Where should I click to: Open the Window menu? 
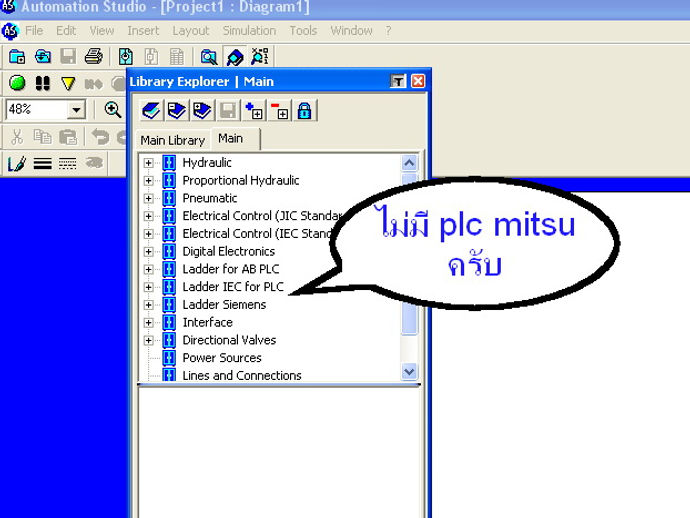click(x=351, y=31)
